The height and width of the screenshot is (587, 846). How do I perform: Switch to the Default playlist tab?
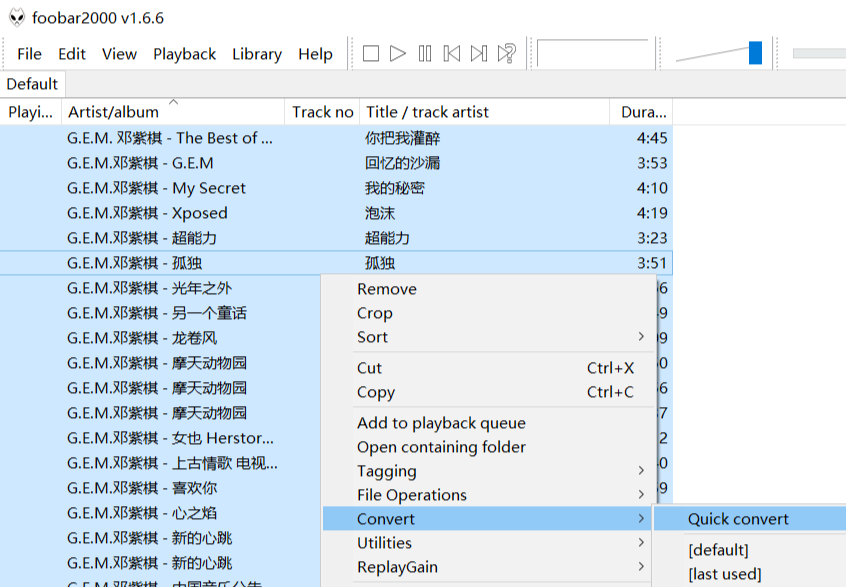pos(31,84)
